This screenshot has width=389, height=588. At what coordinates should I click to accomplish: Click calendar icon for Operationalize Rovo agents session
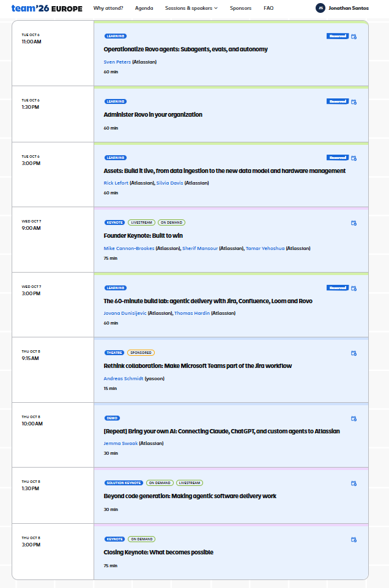click(354, 37)
